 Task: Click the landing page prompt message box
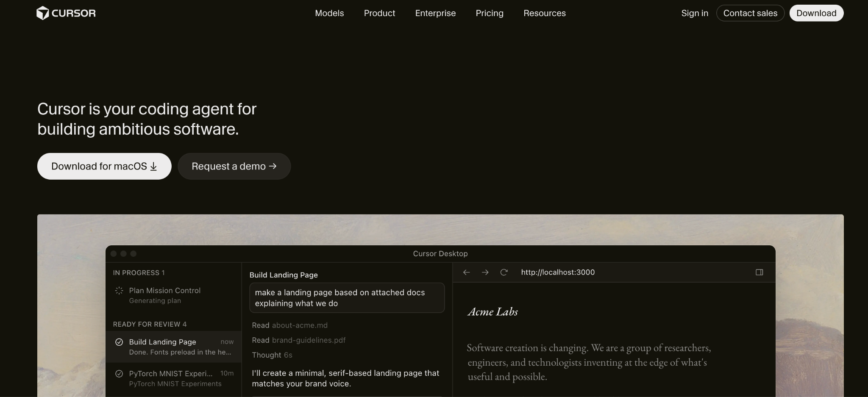[347, 298]
